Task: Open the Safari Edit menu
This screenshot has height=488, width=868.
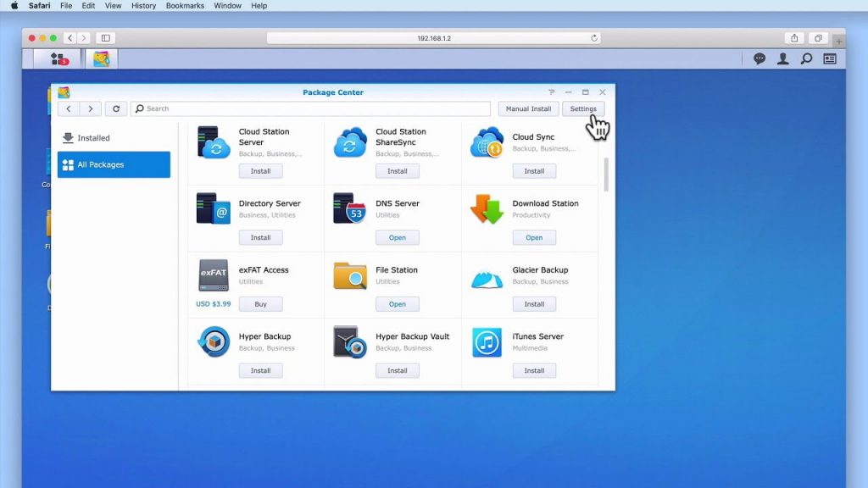Action: tap(88, 6)
